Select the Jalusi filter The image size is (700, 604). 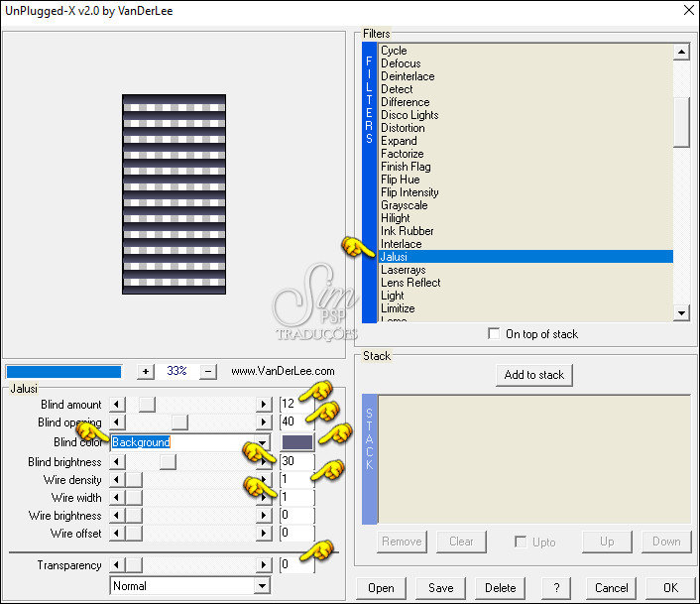click(394, 257)
